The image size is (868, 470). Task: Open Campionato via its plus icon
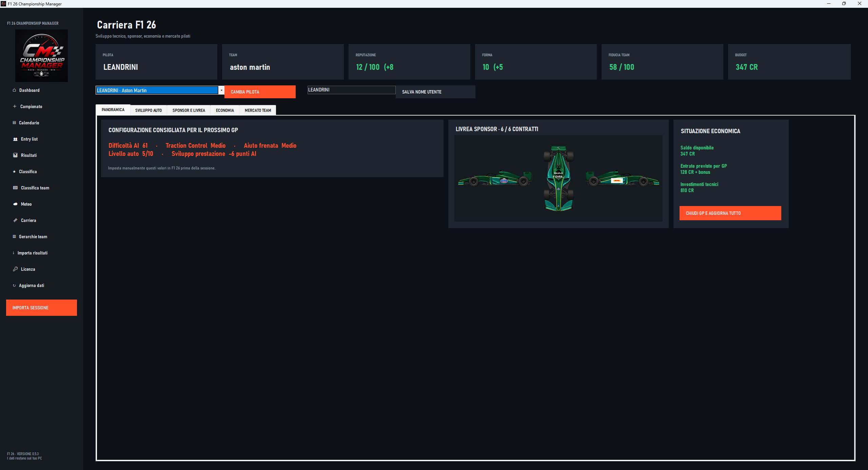click(15, 106)
